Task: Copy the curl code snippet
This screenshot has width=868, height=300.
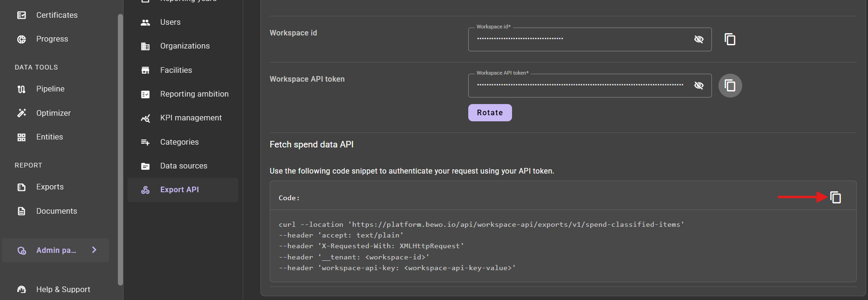Action: pyautogui.click(x=836, y=197)
